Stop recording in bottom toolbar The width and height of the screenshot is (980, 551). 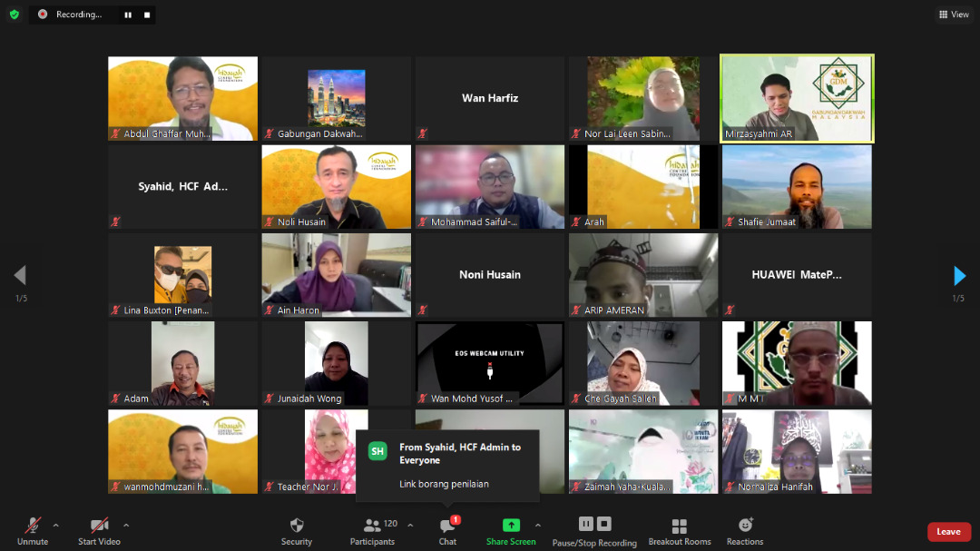tap(604, 524)
